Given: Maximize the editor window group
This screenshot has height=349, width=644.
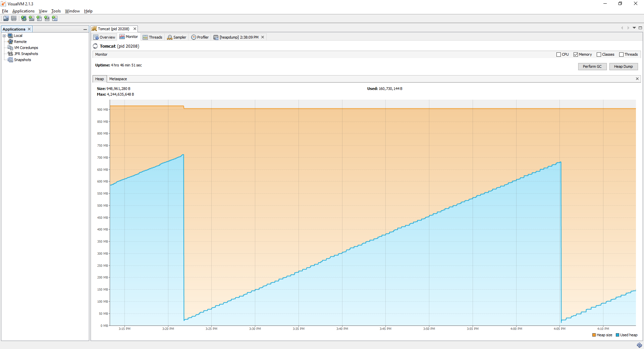Looking at the screenshot, I should pyautogui.click(x=640, y=28).
